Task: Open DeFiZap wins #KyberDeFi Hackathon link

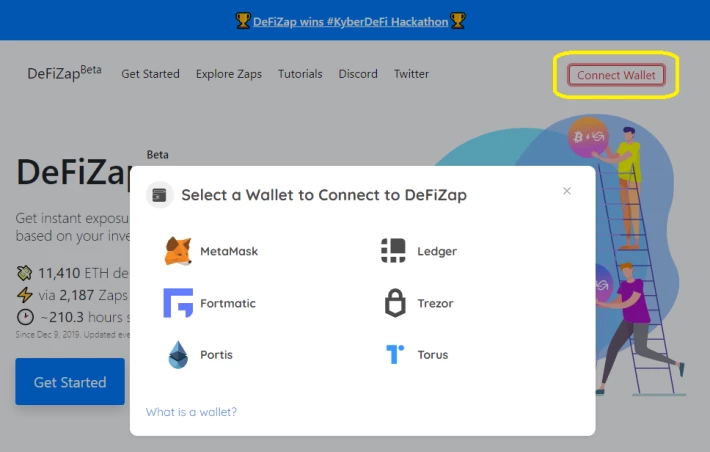Action: 350,22
